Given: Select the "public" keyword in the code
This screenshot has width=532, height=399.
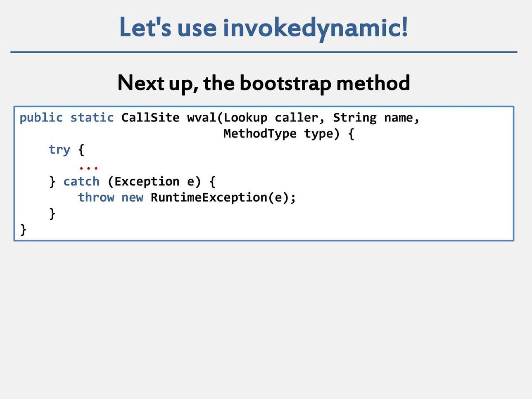Looking at the screenshot, I should coord(41,118).
